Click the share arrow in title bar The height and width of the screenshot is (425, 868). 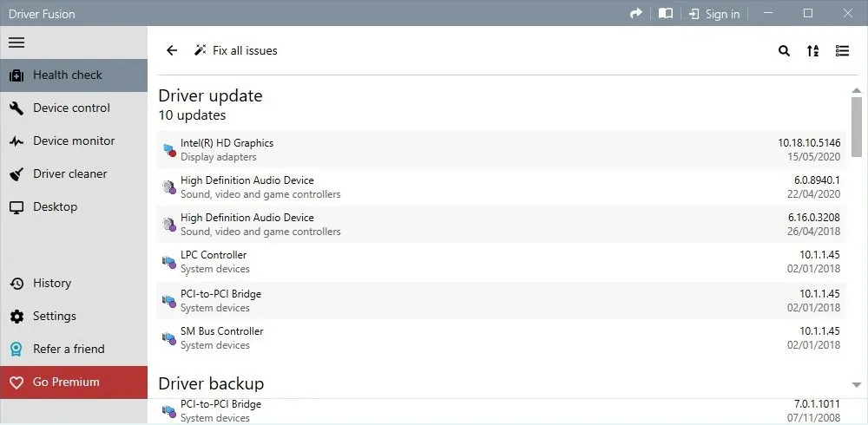636,14
